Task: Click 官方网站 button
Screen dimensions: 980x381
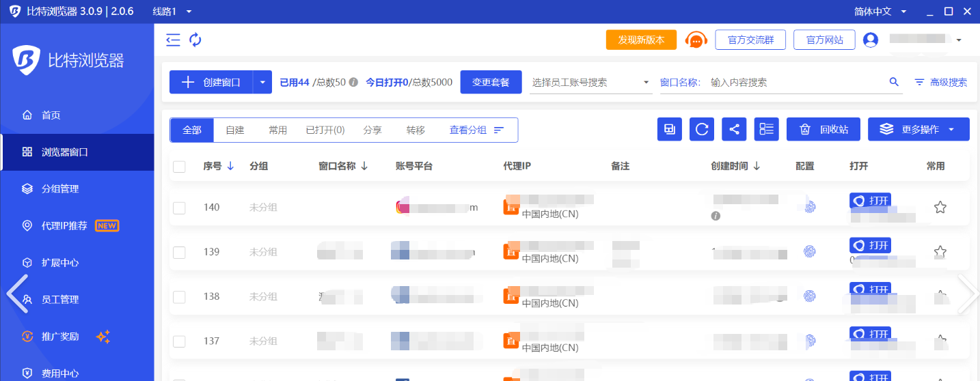Action: pos(824,40)
